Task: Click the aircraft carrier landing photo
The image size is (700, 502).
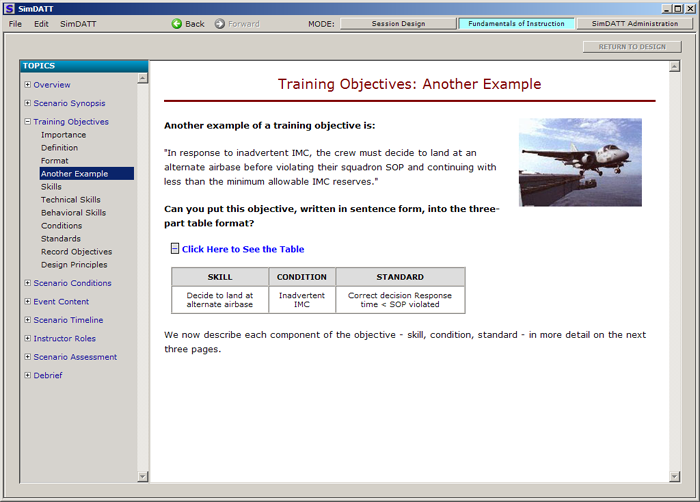Action: pyautogui.click(x=580, y=162)
